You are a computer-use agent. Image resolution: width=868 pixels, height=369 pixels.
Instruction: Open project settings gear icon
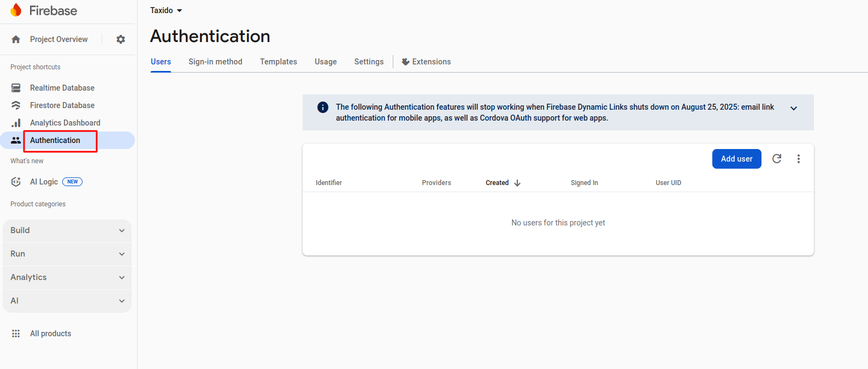121,39
